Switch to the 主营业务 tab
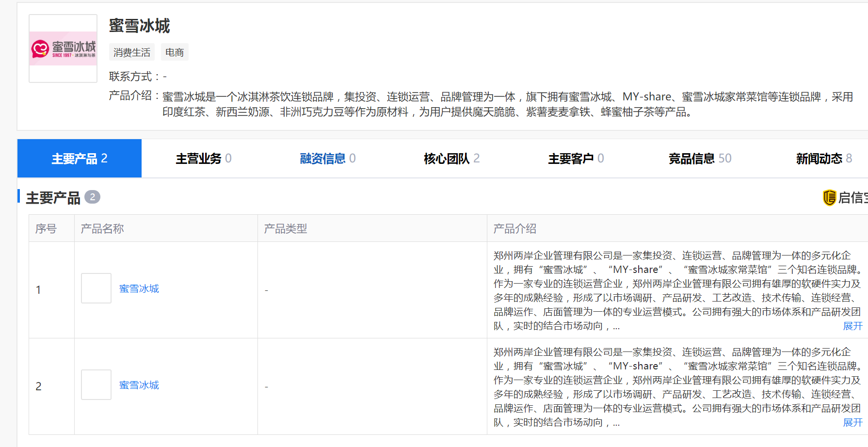 coord(203,159)
